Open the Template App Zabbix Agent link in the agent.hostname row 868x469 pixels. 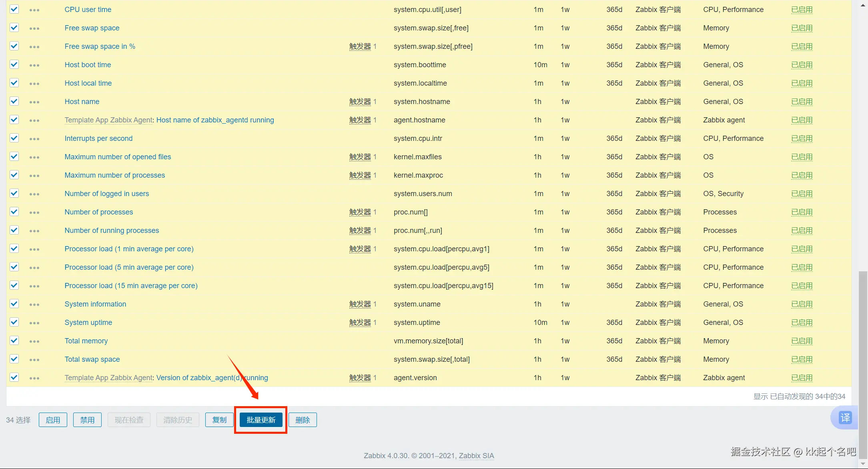pos(108,120)
